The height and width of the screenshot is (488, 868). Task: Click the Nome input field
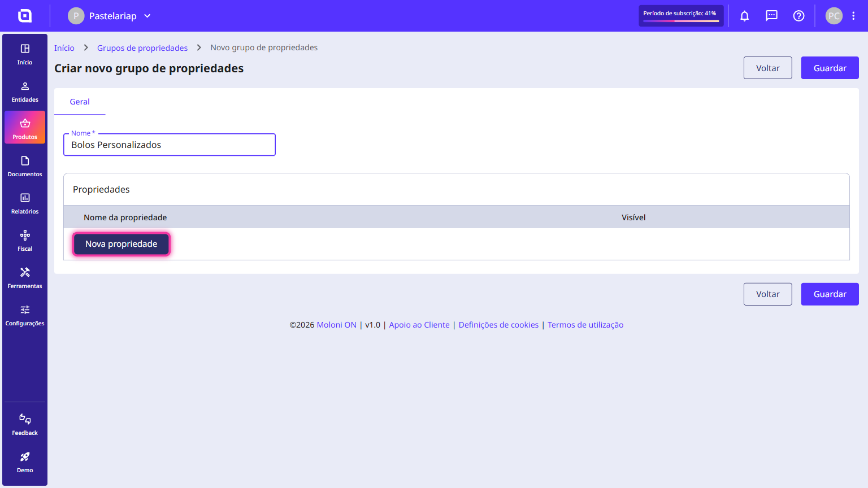point(170,145)
